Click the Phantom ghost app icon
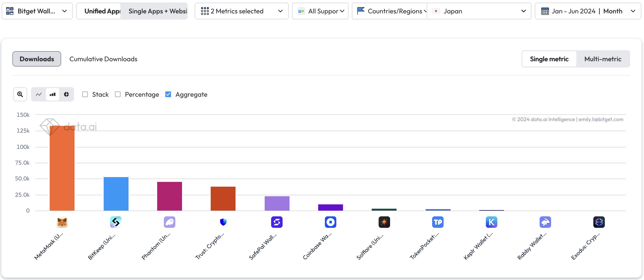The image size is (644, 280). click(170, 222)
